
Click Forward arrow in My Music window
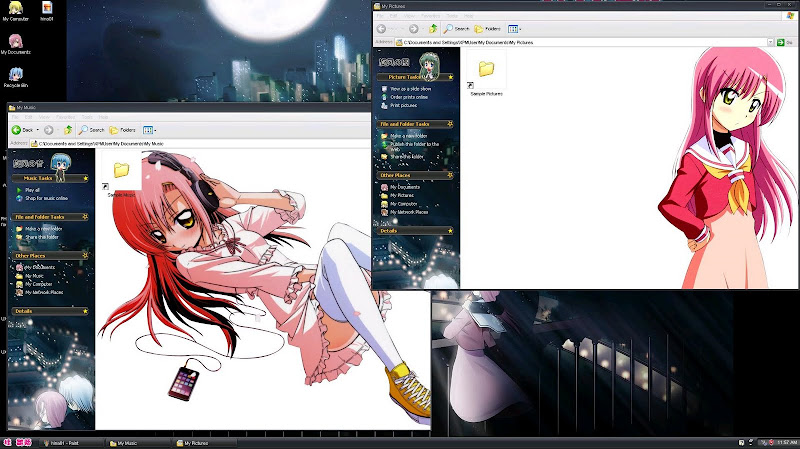point(48,130)
